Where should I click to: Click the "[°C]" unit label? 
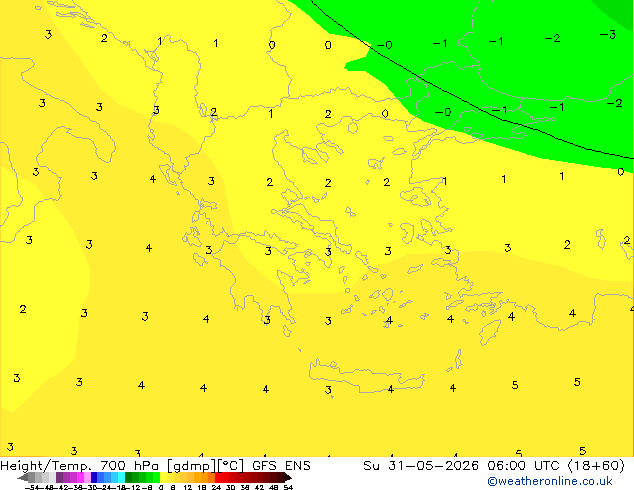pyautogui.click(x=230, y=466)
